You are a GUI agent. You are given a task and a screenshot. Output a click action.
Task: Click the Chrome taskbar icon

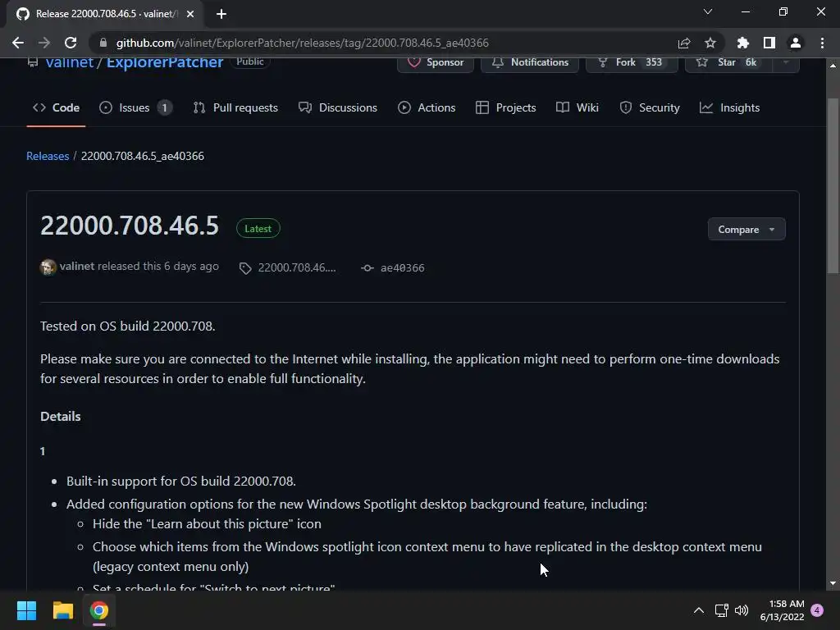coord(99,610)
